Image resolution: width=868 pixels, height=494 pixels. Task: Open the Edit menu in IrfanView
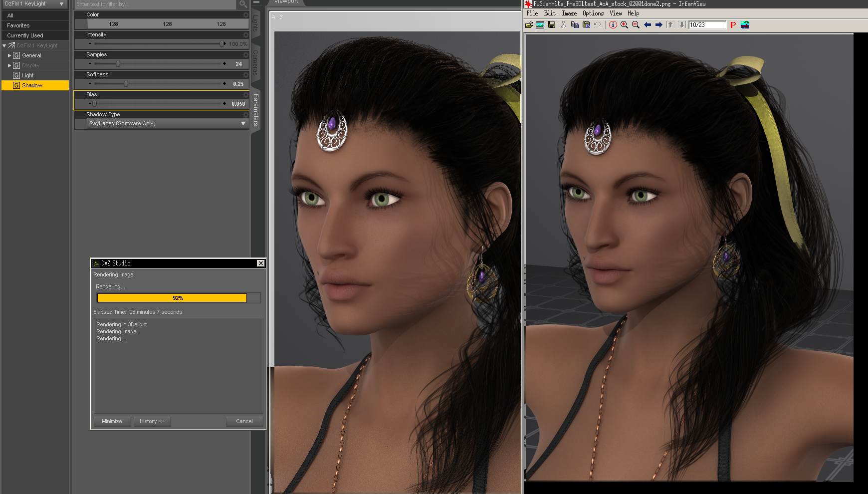click(550, 13)
